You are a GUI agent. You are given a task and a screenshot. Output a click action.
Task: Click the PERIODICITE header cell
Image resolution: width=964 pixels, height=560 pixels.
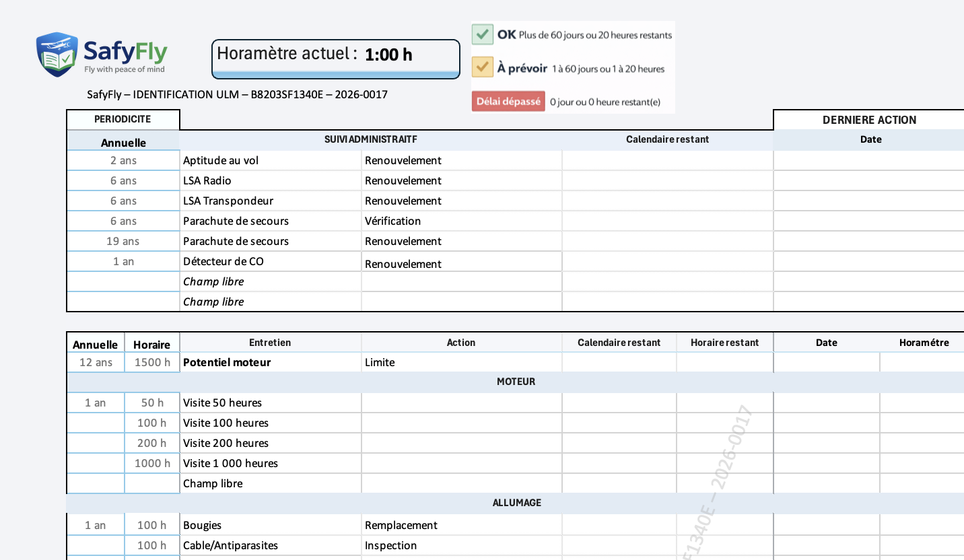(123, 119)
